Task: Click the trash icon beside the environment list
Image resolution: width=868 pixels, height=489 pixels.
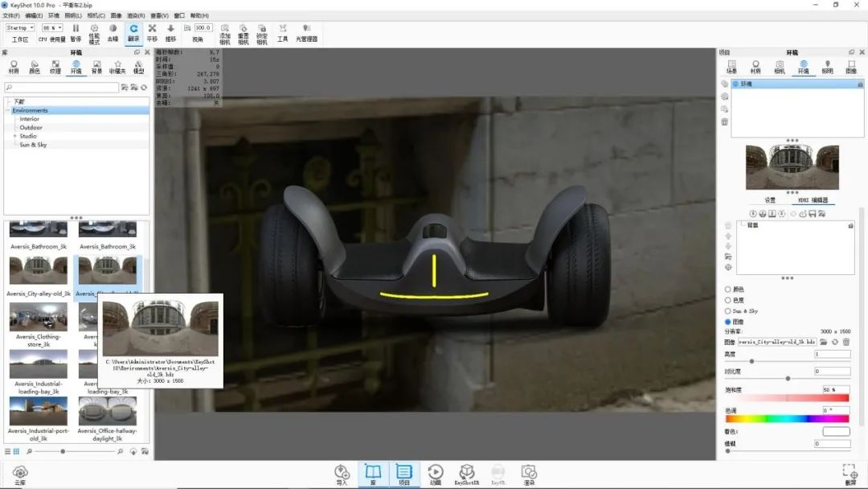Action: pyautogui.click(x=725, y=122)
